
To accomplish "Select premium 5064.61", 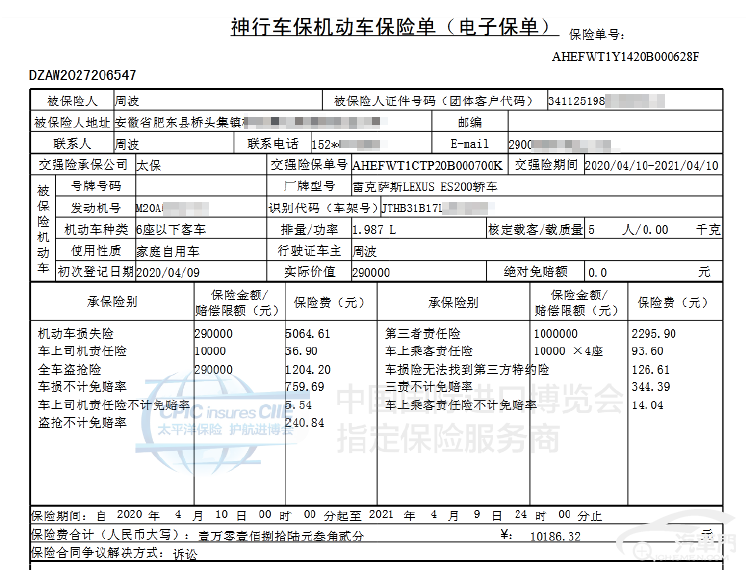I will (307, 334).
